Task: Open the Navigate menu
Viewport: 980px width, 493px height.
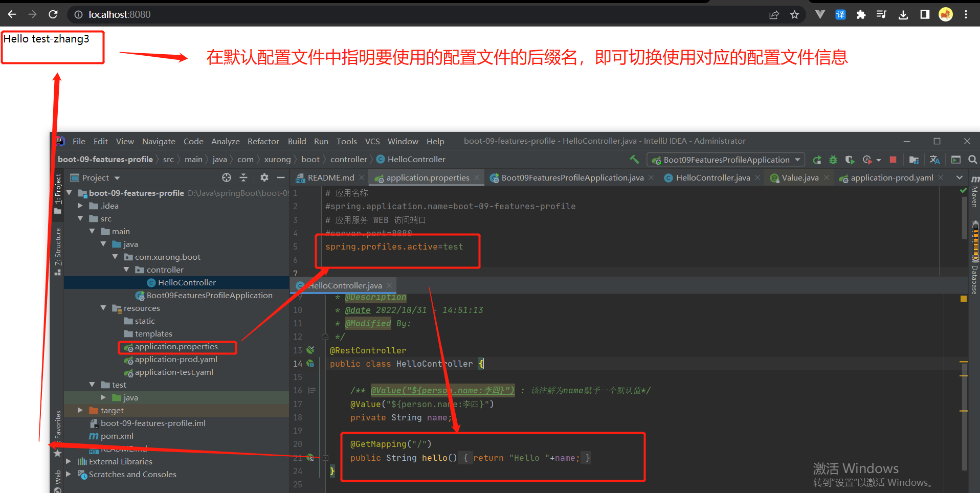Action: coord(159,142)
